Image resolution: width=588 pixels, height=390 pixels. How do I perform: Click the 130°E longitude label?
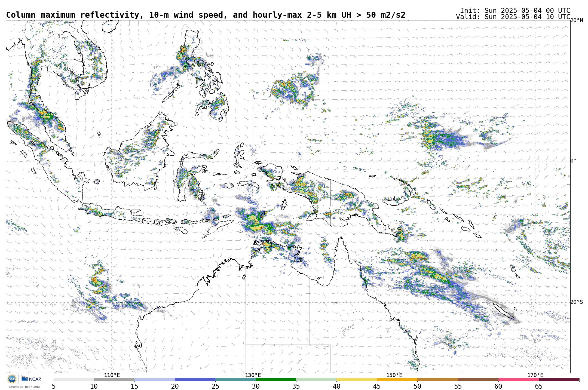pos(253,375)
